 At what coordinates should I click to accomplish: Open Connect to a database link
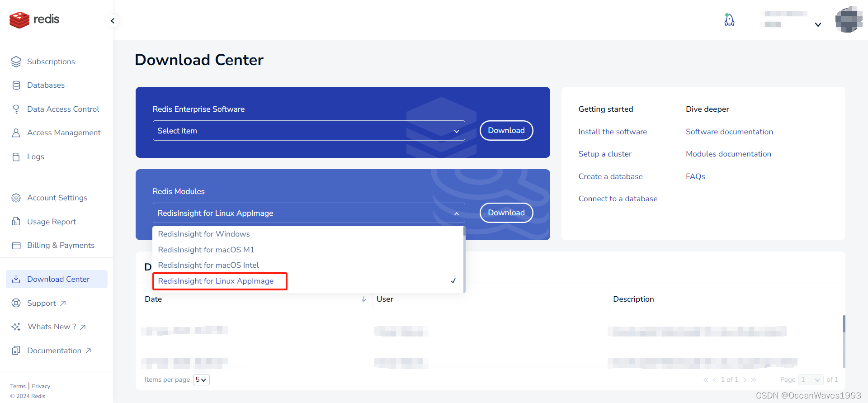(618, 199)
